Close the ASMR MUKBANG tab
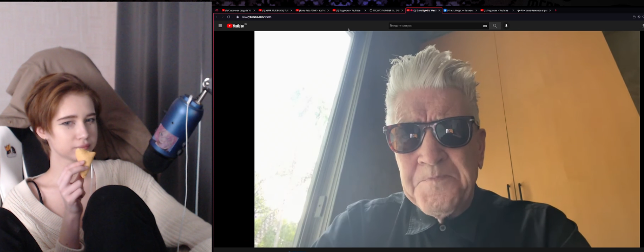 pos(291,10)
